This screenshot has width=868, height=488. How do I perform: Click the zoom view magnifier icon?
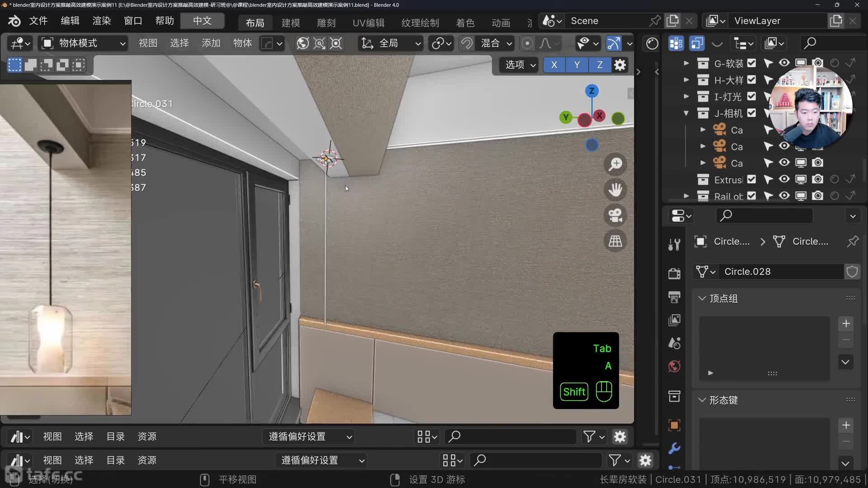pyautogui.click(x=615, y=164)
